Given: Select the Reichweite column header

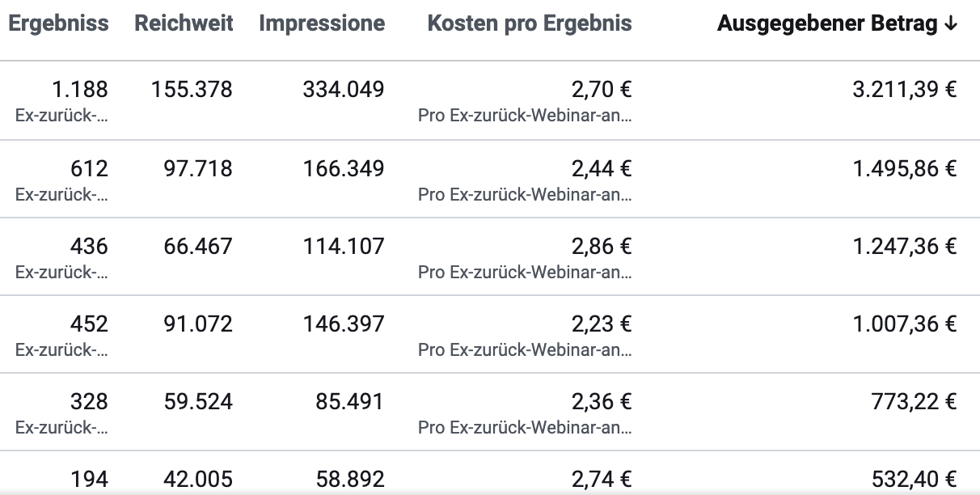Looking at the screenshot, I should pos(184,23).
